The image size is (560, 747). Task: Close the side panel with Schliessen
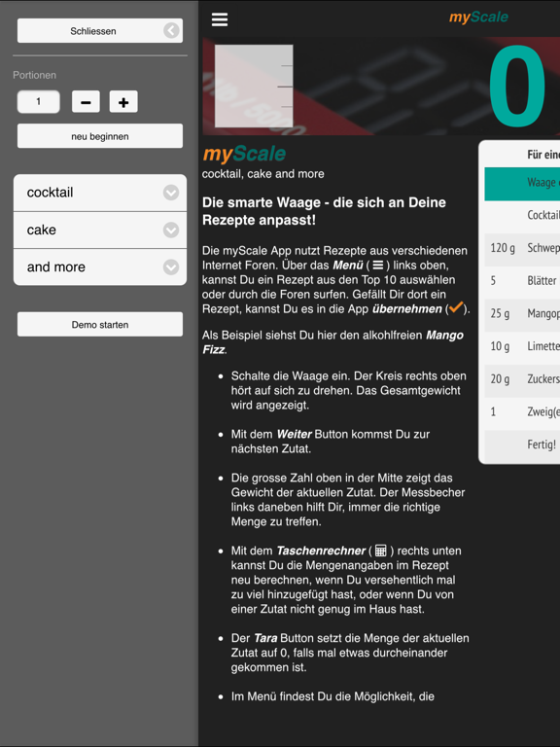[100, 31]
